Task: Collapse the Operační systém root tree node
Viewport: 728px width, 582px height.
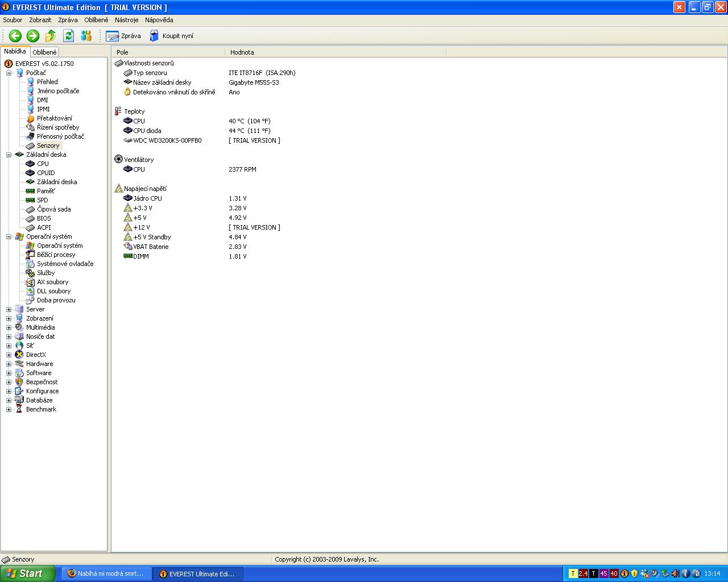Action: (x=9, y=236)
